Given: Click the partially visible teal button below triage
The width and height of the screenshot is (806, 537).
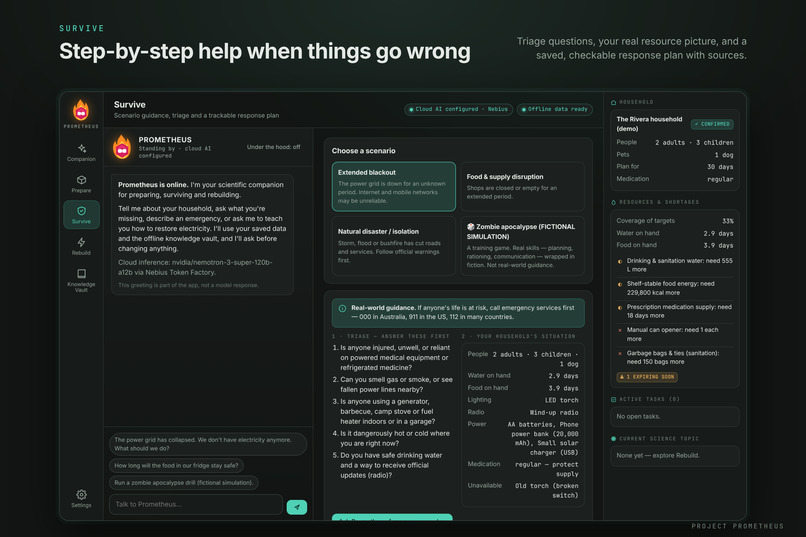Looking at the screenshot, I should click(392, 517).
